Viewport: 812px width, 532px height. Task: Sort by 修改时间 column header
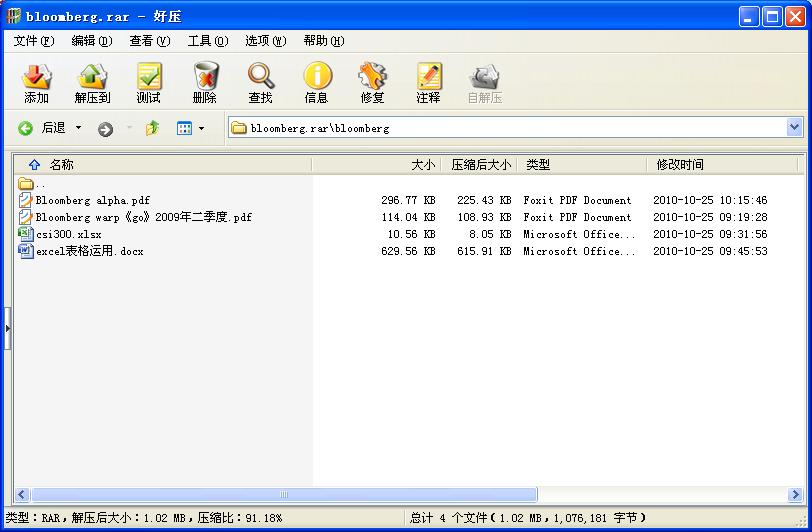[x=722, y=165]
